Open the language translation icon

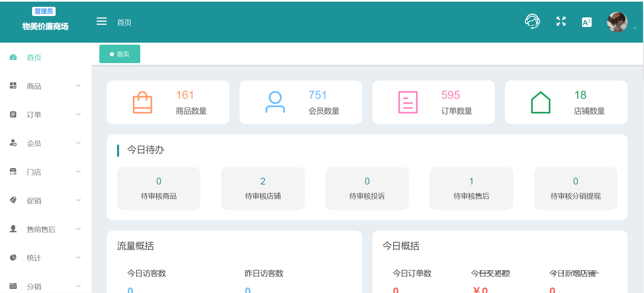pos(587,22)
